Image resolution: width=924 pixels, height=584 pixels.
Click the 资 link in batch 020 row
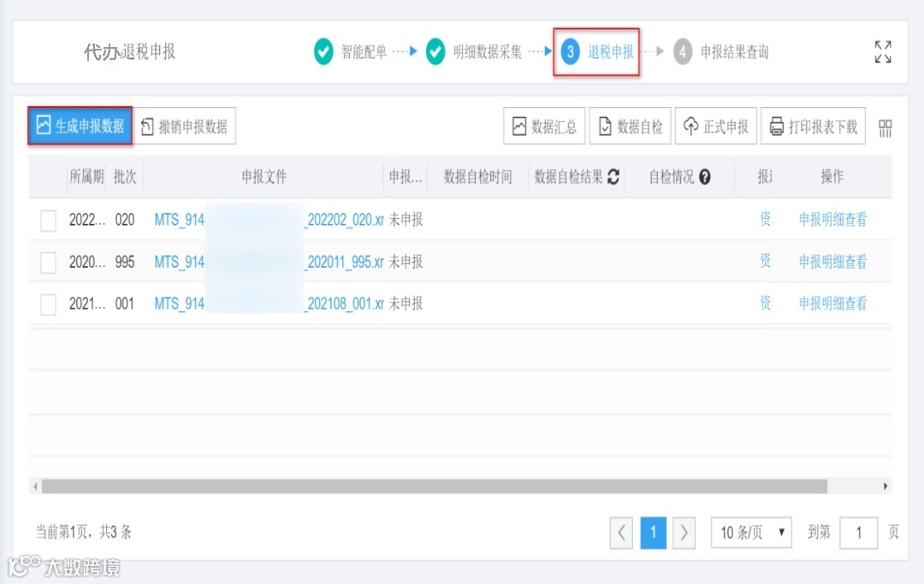point(765,219)
